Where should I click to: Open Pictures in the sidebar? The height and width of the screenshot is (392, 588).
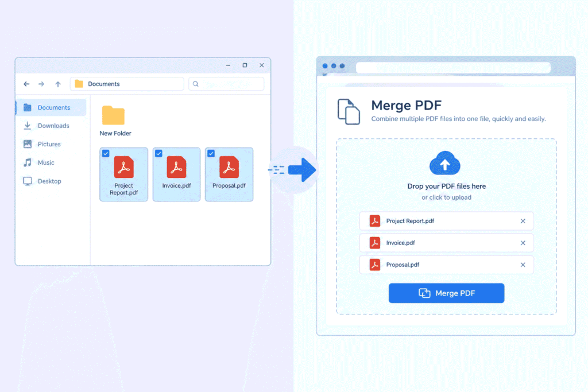click(51, 144)
